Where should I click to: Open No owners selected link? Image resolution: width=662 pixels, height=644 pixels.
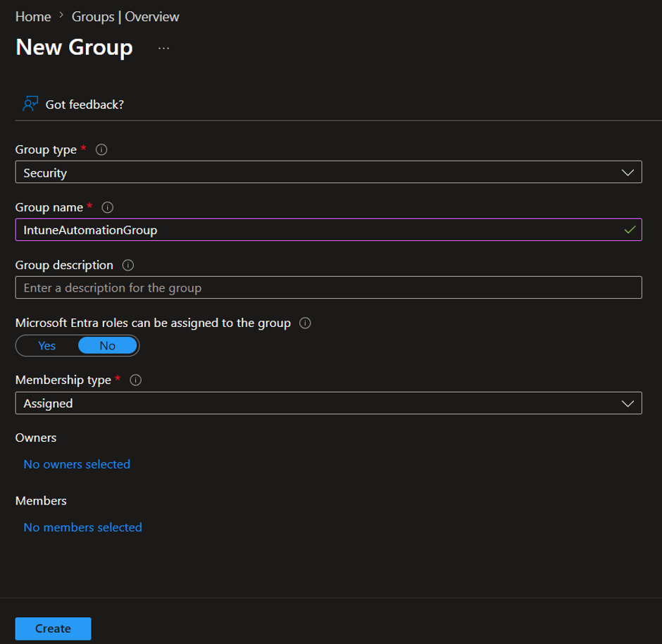pos(77,464)
